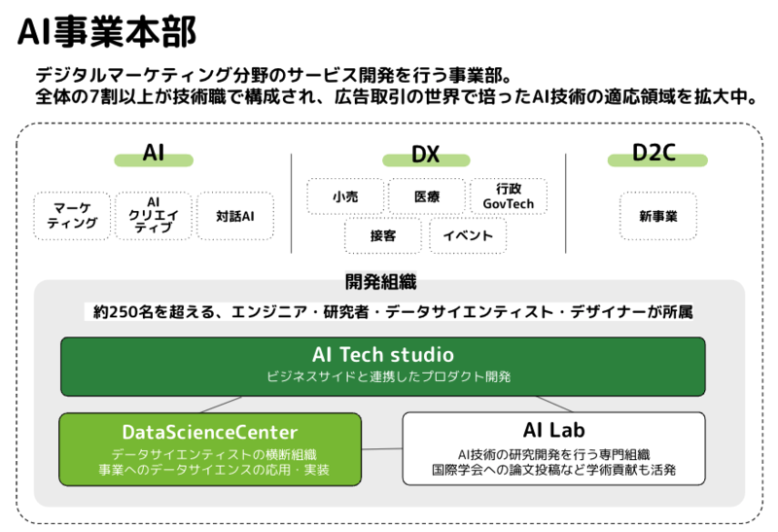Click the AIクリエイティブ box
The image size is (778, 532).
[154, 216]
